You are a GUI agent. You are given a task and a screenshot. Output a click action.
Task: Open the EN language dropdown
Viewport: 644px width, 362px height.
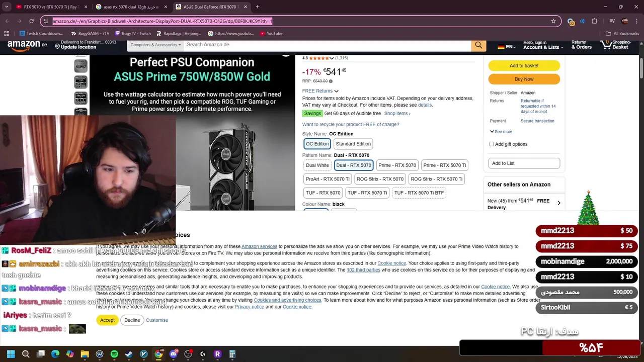click(x=506, y=47)
